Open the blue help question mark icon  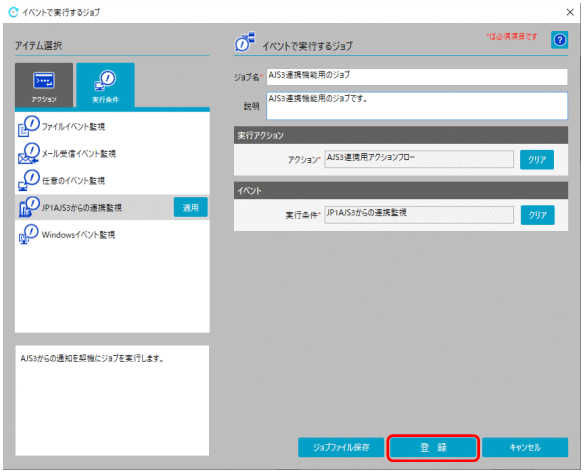559,39
